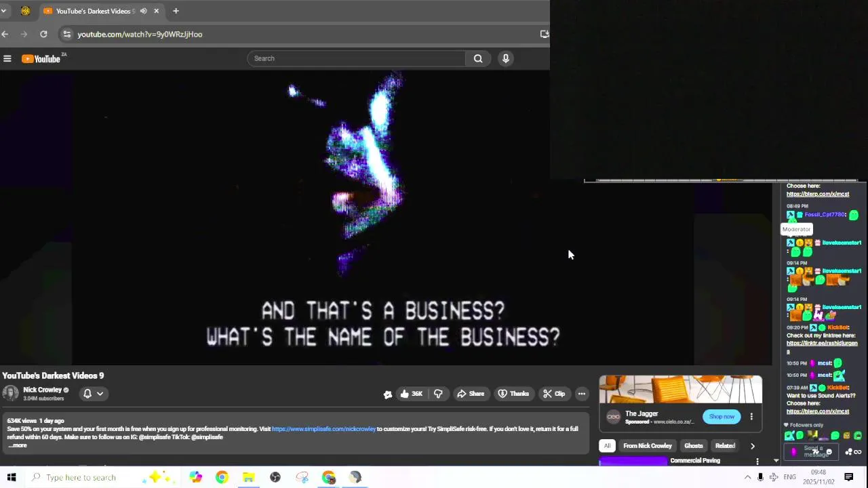Image resolution: width=868 pixels, height=488 pixels.
Task: Click the tray microphone icon
Action: (760, 477)
